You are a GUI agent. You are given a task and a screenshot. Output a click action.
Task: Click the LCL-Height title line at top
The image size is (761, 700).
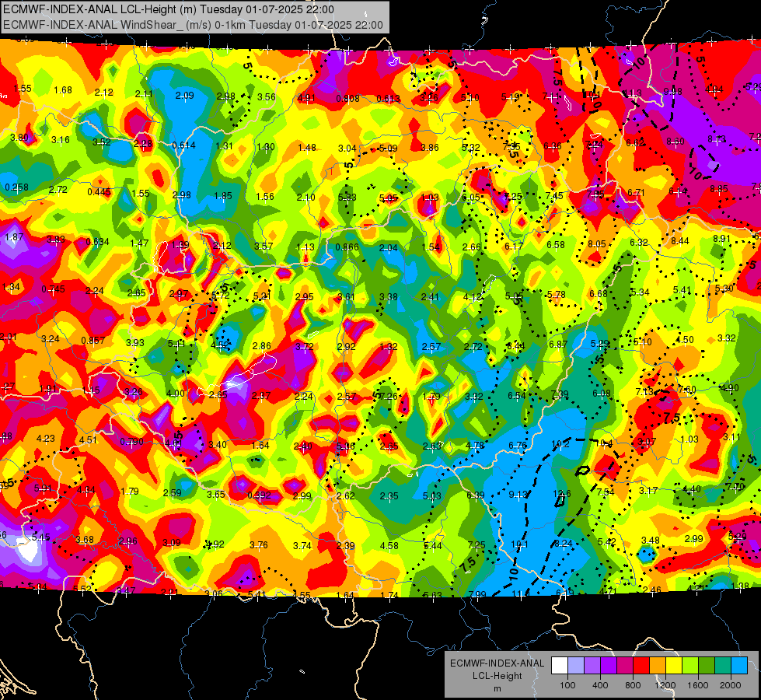click(x=169, y=9)
